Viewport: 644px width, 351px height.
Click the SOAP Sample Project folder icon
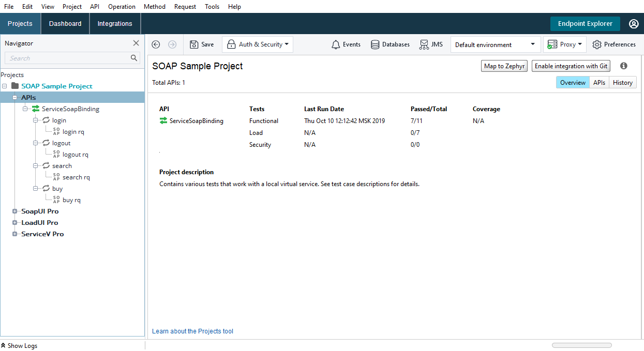point(15,86)
